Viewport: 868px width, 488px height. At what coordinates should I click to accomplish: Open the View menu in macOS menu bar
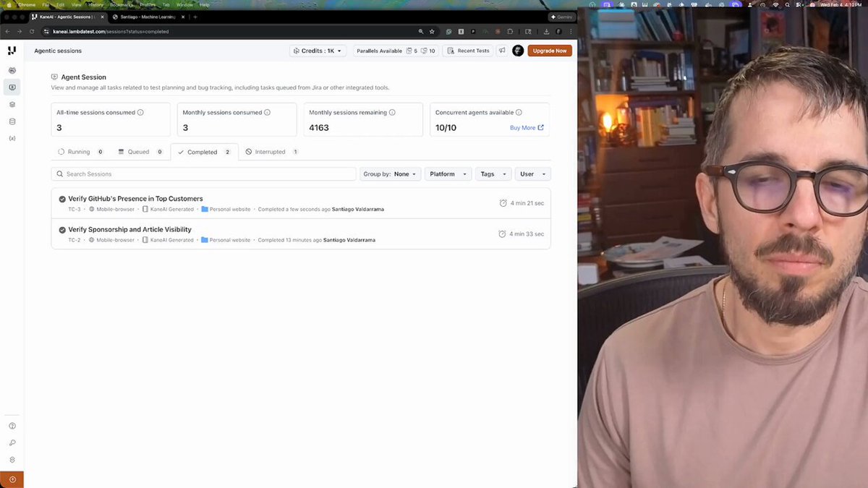(x=76, y=4)
